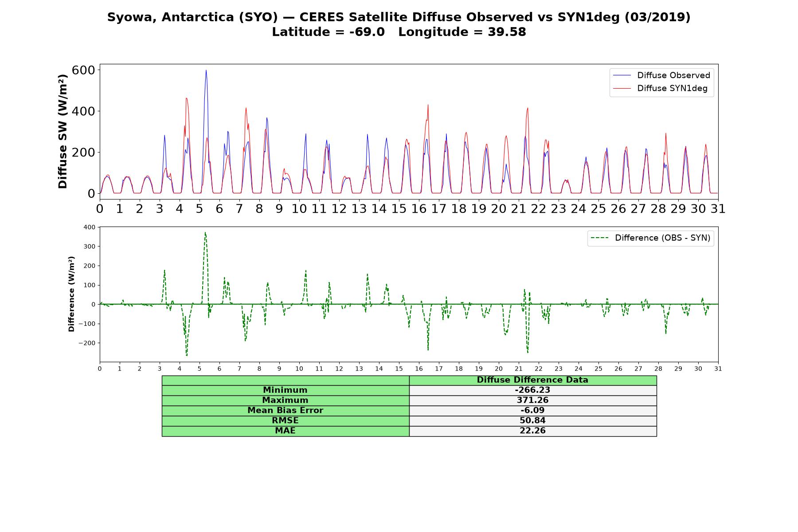Image resolution: width=798 pixels, height=532 pixels.
Task: Select the Maximum value 371.26 cell
Action: 533,400
